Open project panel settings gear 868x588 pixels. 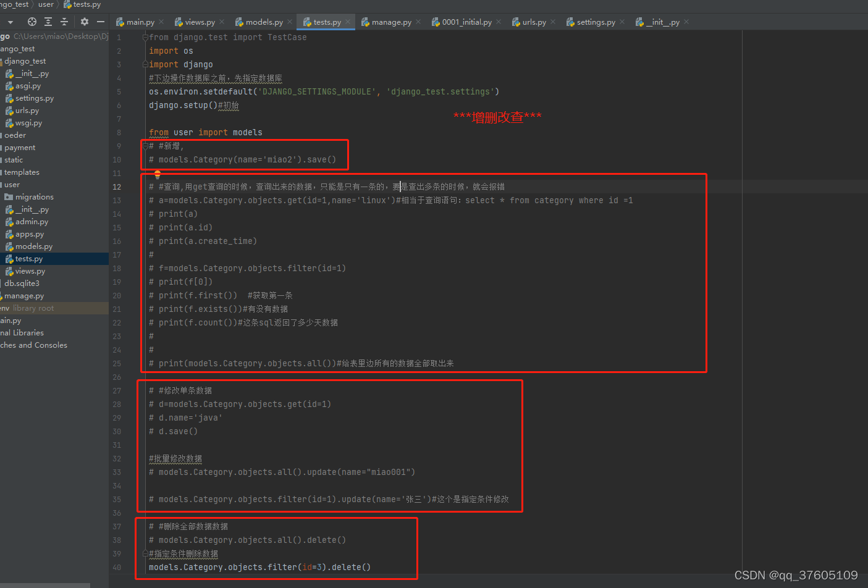click(85, 22)
